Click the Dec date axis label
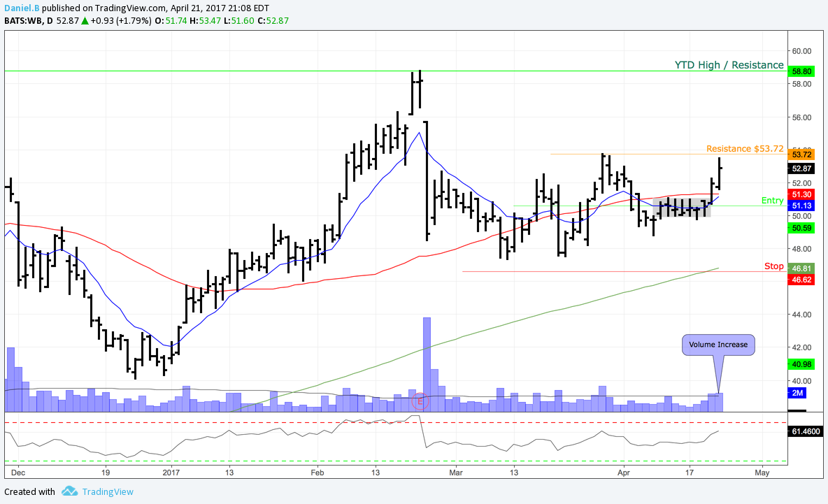The image size is (828, 504). (x=18, y=473)
